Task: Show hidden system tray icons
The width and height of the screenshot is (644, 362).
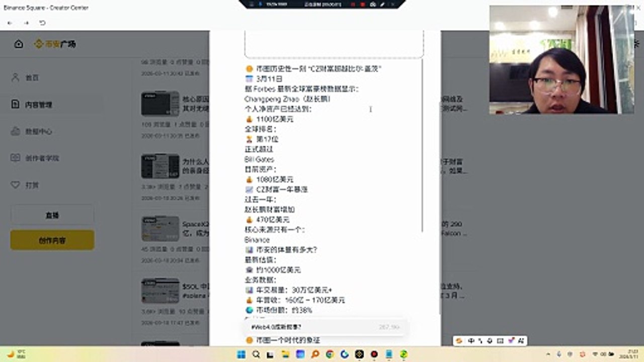Action: (x=548, y=354)
